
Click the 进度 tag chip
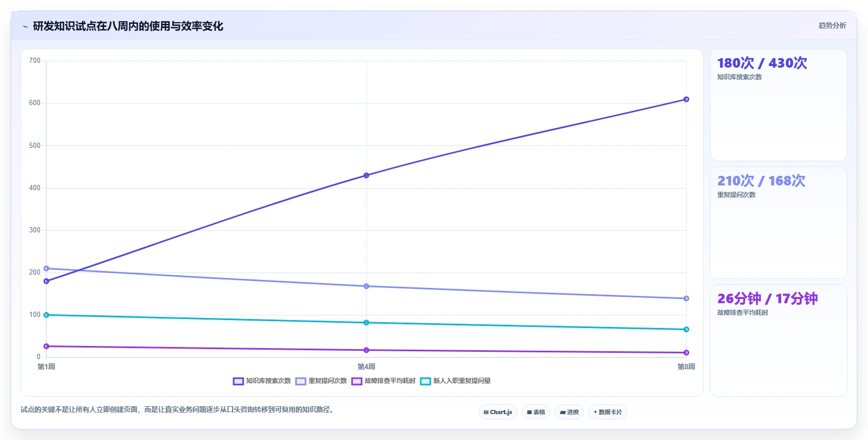click(x=569, y=412)
